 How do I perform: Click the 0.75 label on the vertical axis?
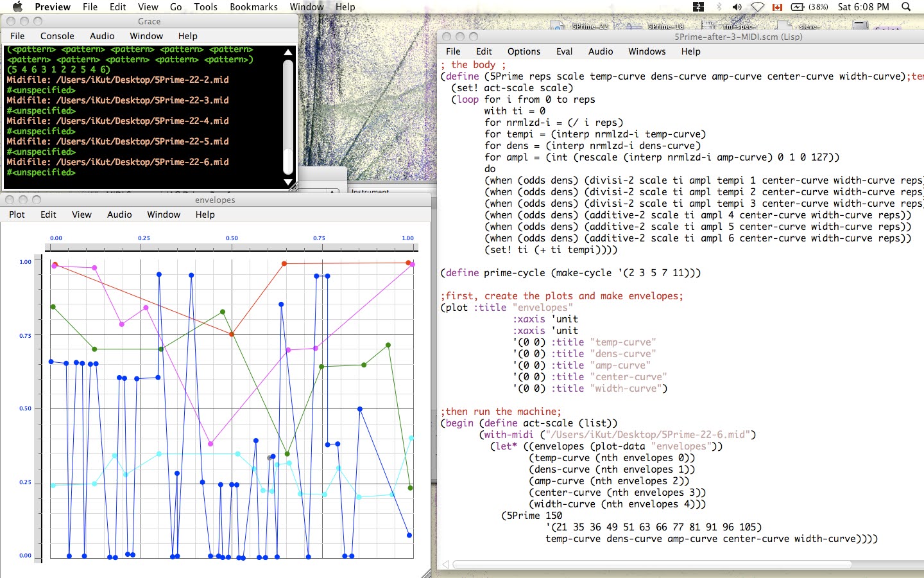pyautogui.click(x=25, y=336)
